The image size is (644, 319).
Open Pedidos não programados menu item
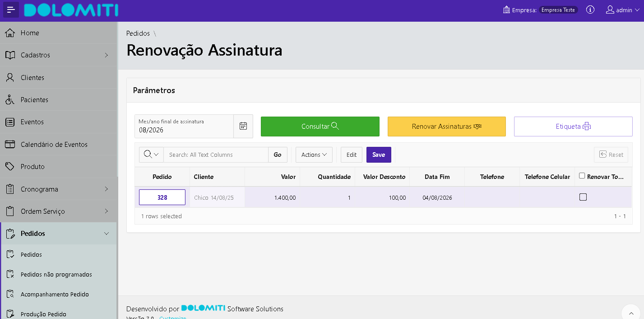pos(56,275)
